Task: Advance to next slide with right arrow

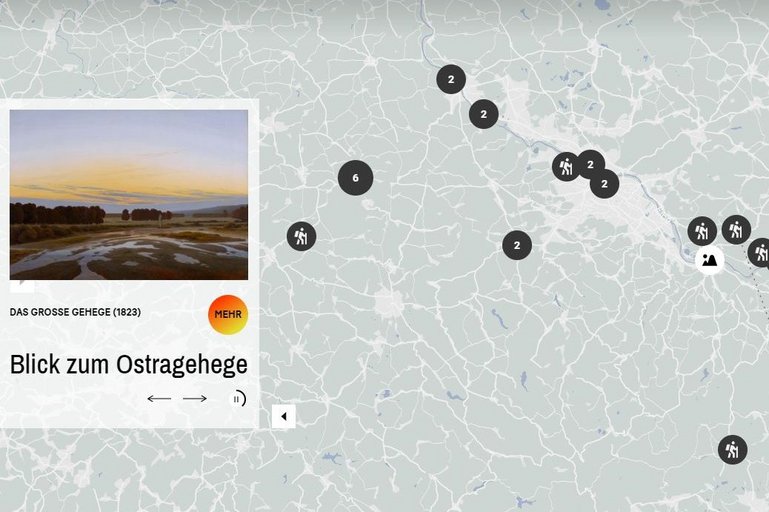Action: (x=195, y=398)
